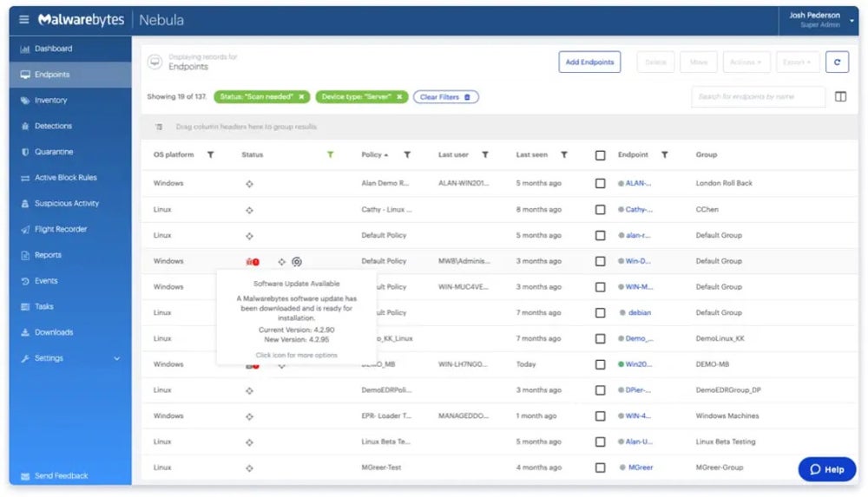Image resolution: width=868 pixels, height=497 pixels.
Task: Click the Add Endpoints button
Action: click(x=589, y=62)
